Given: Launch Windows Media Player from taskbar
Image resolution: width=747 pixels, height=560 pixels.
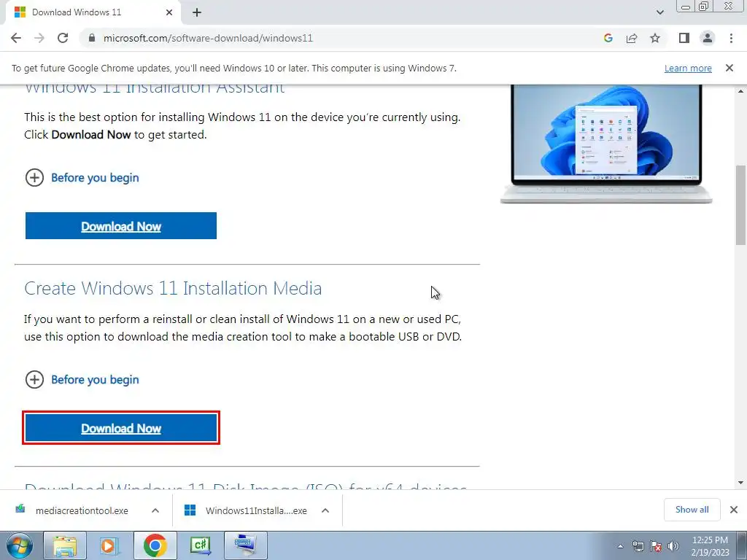Looking at the screenshot, I should coord(109,545).
